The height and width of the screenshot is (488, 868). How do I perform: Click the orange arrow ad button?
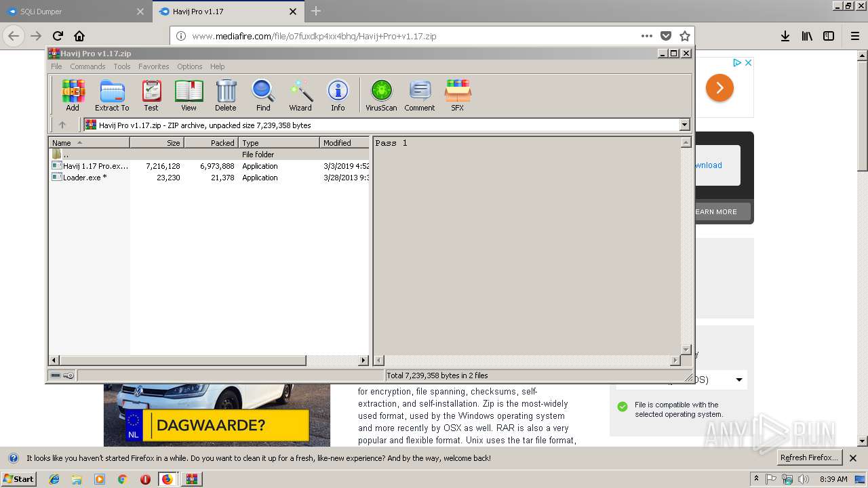point(719,88)
